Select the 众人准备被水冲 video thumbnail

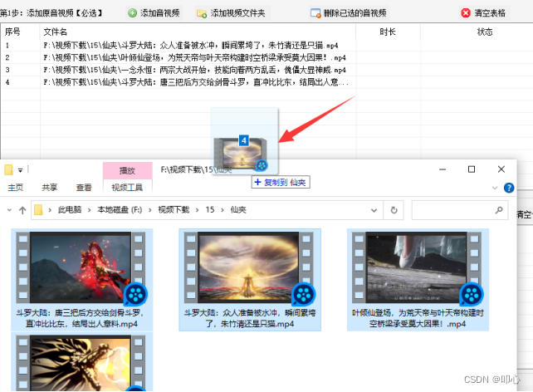tap(249, 267)
